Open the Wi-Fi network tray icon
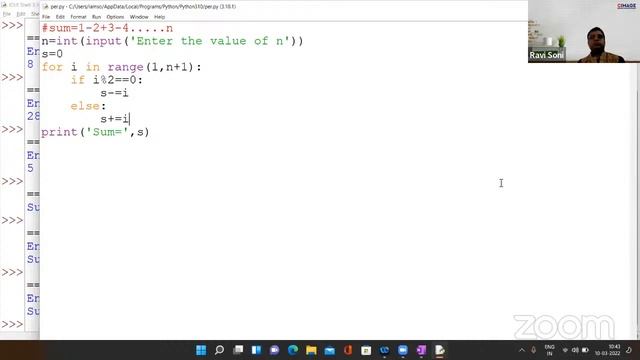 click(x=565, y=350)
